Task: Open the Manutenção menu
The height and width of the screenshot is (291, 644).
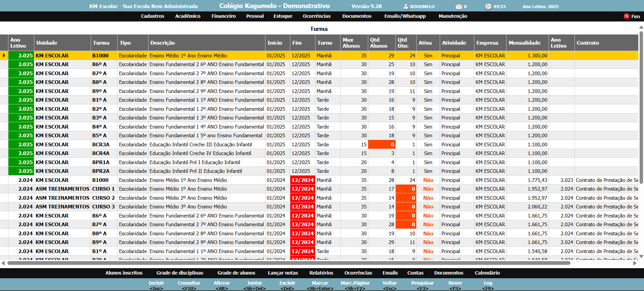Action: click(x=453, y=16)
